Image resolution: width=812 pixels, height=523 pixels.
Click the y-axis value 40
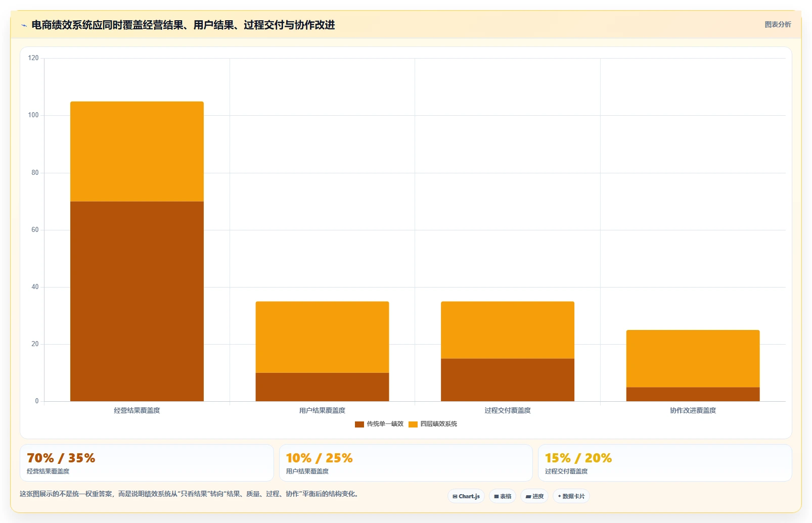pos(35,287)
